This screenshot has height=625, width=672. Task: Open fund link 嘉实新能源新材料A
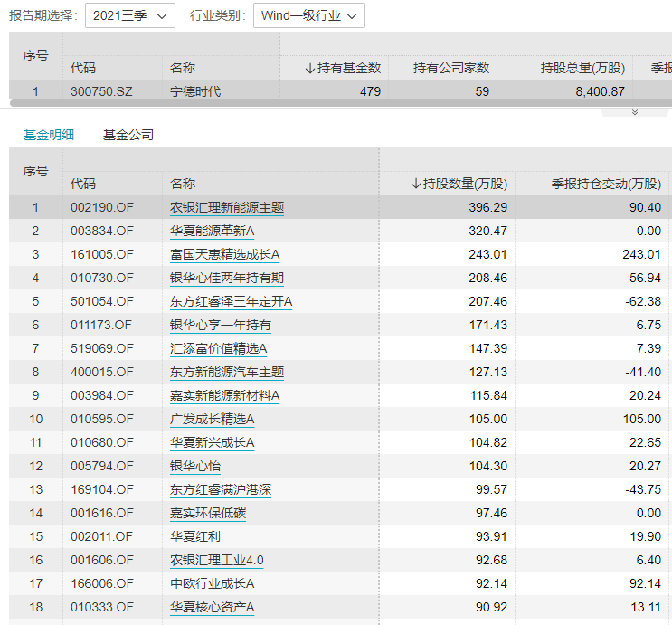(x=224, y=395)
